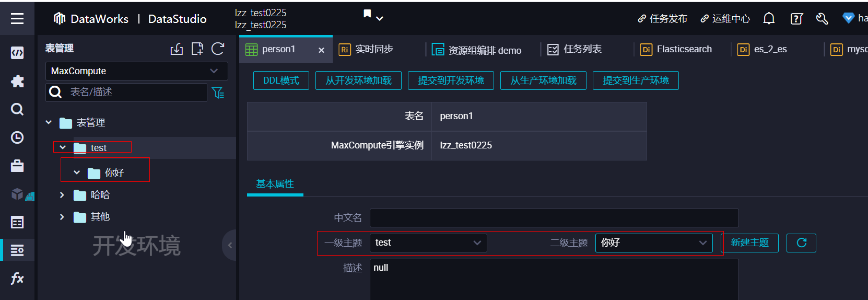Image resolution: width=868 pixels, height=300 pixels.
Task: Open the clock run-history sidebar icon
Action: click(x=17, y=137)
